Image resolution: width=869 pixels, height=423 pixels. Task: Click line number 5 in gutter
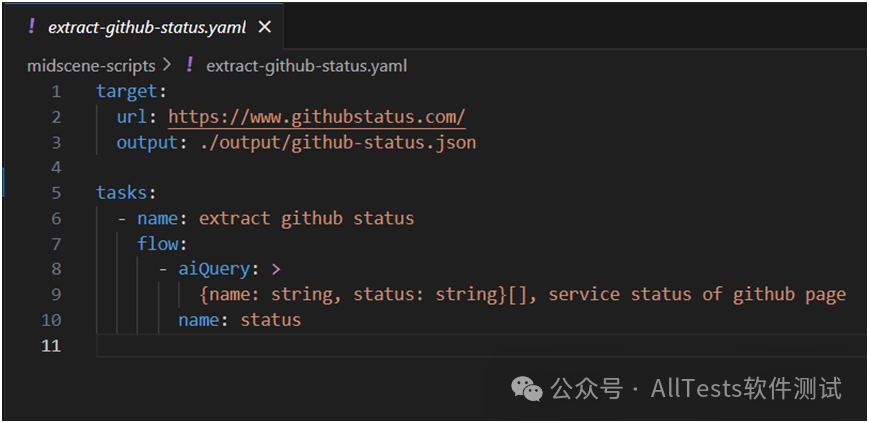pyautogui.click(x=56, y=193)
